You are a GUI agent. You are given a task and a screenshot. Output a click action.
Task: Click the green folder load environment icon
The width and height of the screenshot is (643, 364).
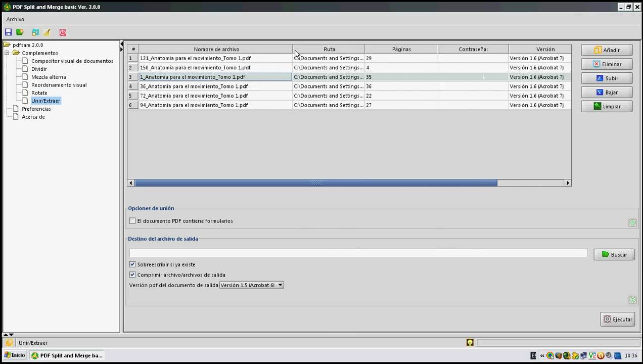click(x=20, y=32)
